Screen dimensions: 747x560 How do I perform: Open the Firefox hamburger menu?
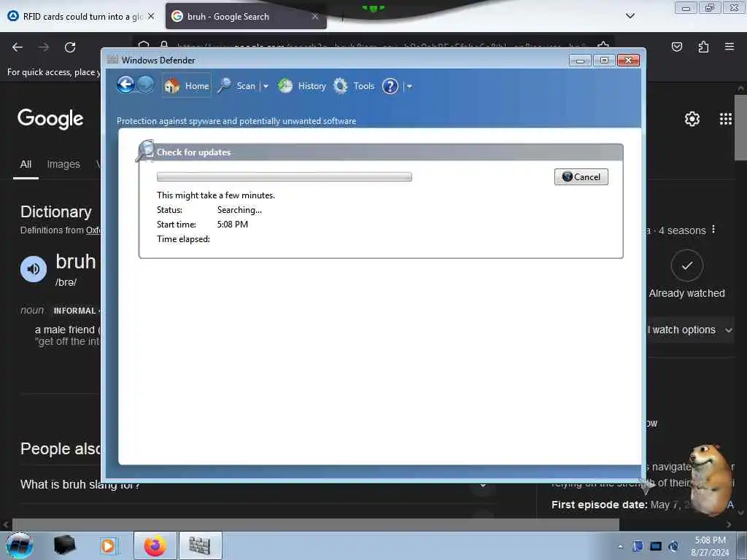point(729,47)
